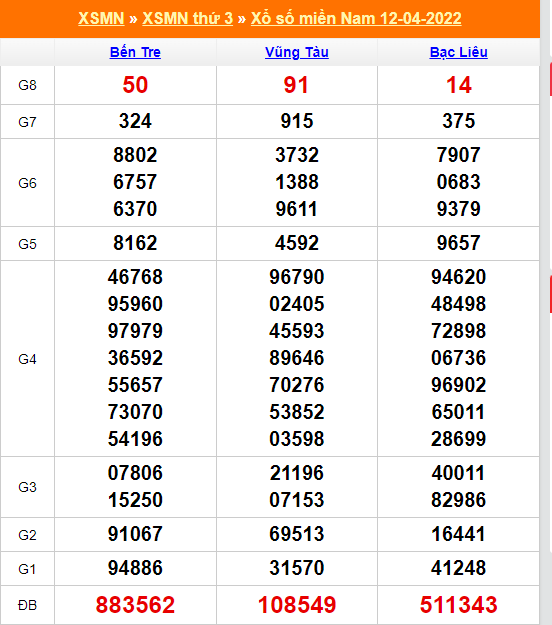
Task: Click Vũng Tàu special prize 108549
Action: pyautogui.click(x=297, y=605)
